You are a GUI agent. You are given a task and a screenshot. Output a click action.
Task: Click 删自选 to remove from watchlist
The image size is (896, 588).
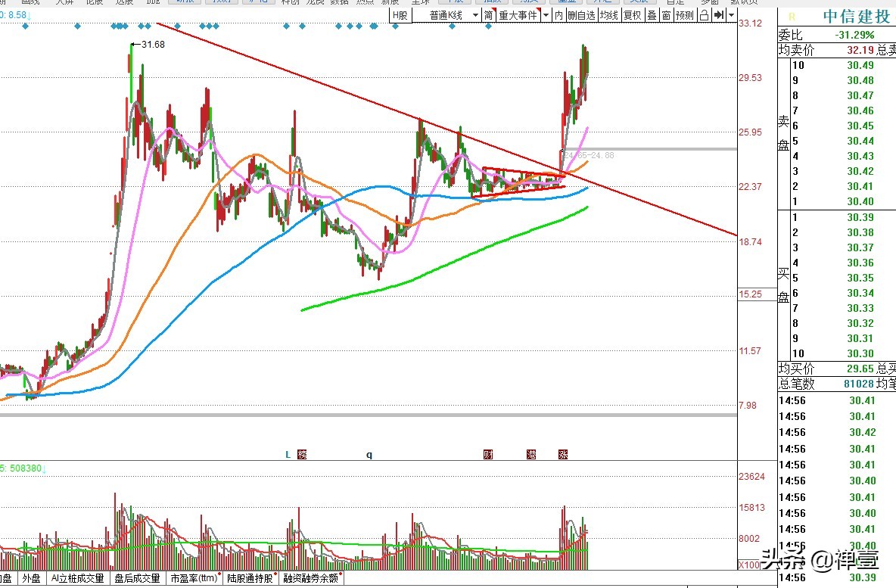click(581, 15)
